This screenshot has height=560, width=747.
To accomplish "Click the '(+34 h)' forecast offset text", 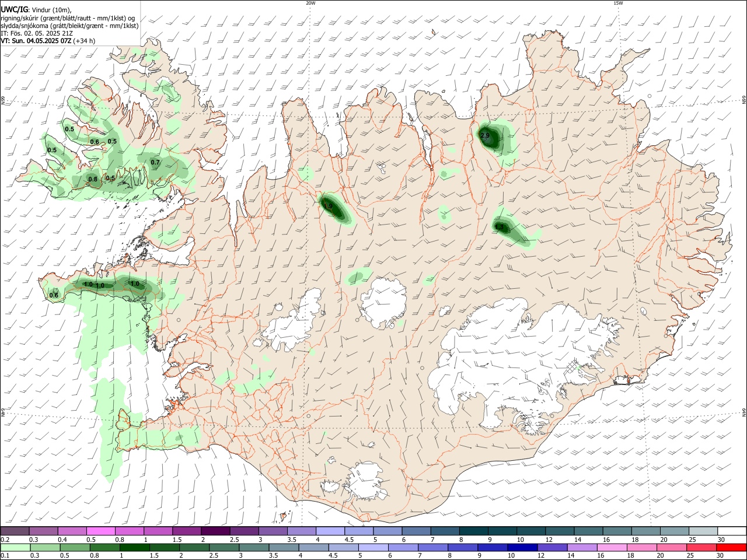I will click(x=85, y=41).
